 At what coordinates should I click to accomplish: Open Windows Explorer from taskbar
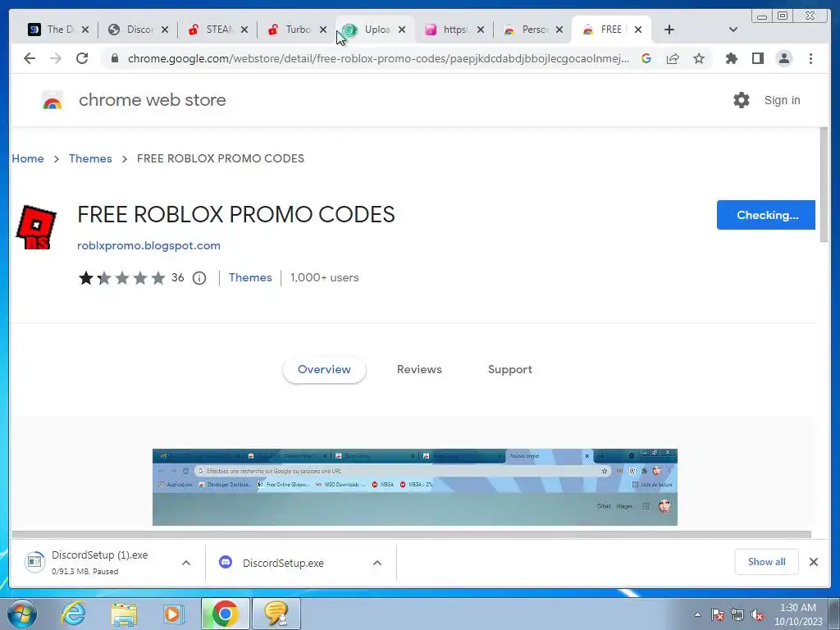(124, 614)
